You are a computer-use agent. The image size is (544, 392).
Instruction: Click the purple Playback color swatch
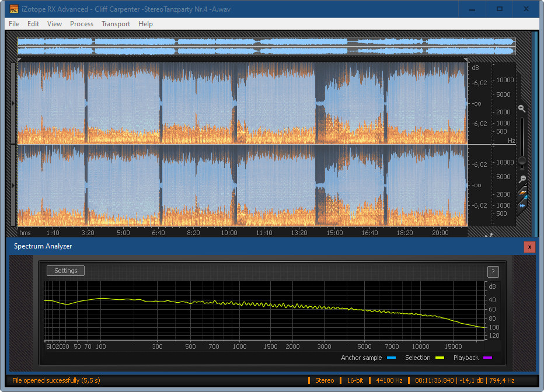click(487, 358)
